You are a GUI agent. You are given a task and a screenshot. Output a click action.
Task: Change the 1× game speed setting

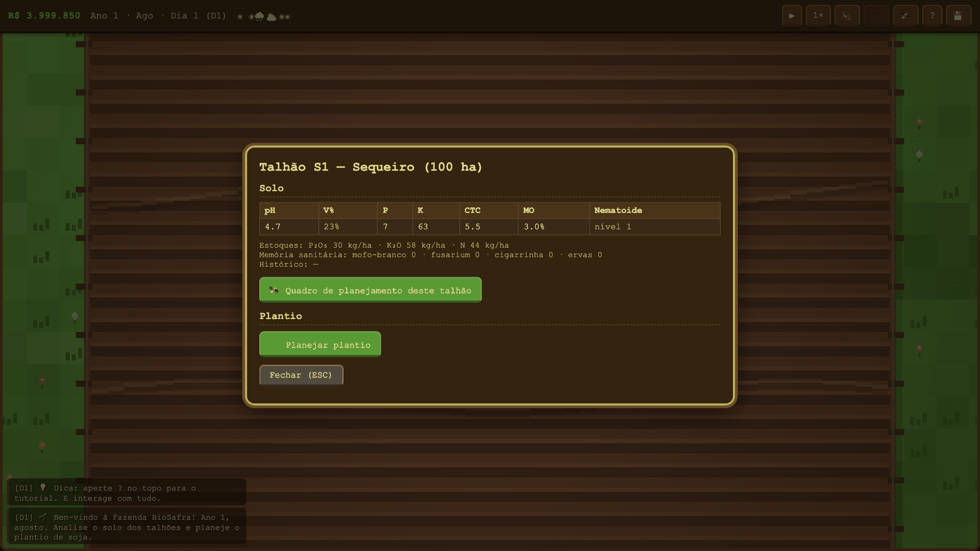[x=818, y=16]
